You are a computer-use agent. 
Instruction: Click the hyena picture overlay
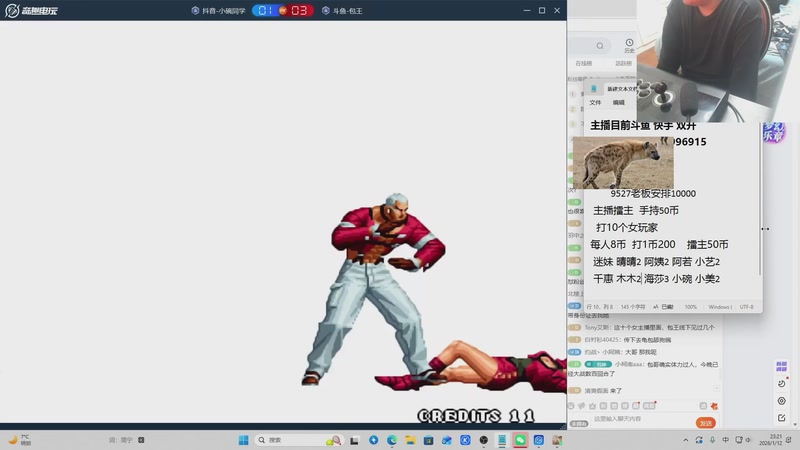(x=623, y=163)
